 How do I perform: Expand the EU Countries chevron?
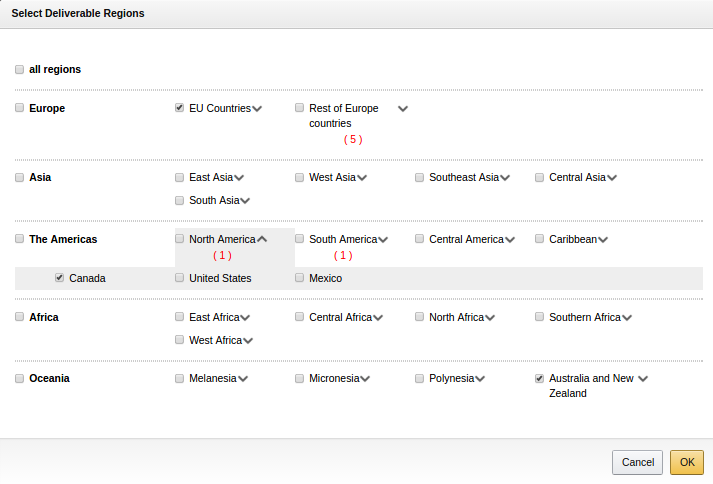point(257,109)
